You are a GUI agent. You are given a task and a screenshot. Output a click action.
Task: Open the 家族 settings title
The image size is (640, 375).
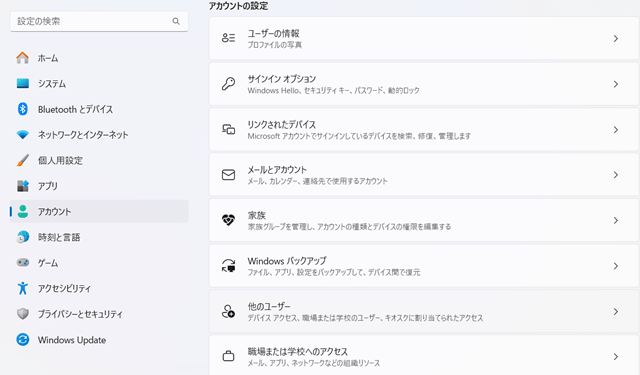pos(256,215)
